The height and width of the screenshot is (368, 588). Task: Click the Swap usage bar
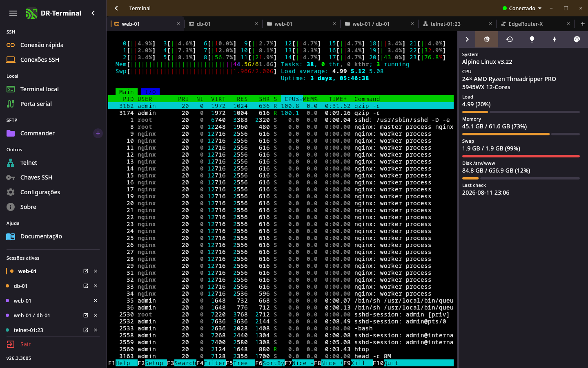coord(521,156)
